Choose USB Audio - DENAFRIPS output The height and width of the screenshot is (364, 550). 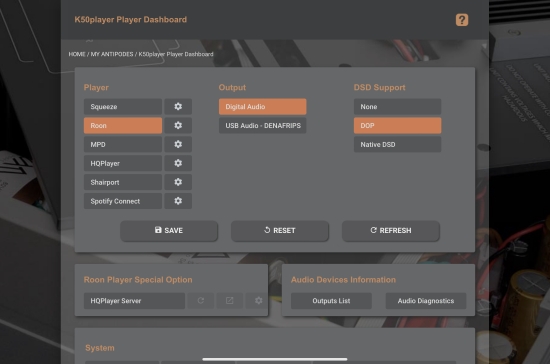[x=262, y=126]
